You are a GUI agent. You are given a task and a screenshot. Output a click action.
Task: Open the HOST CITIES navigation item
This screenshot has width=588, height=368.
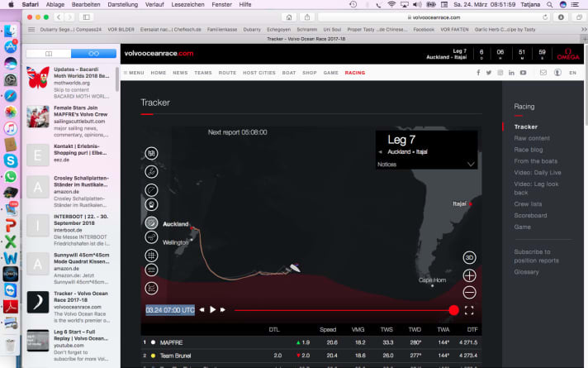click(259, 73)
